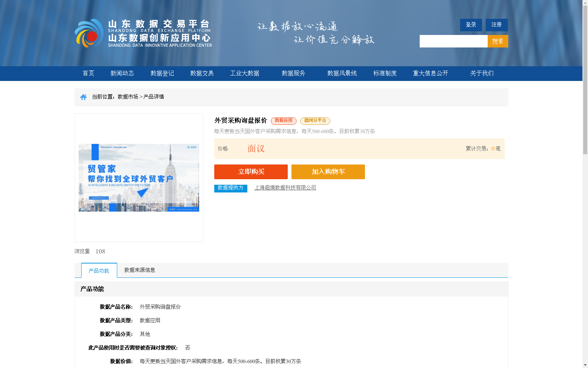This screenshot has height=368, width=588.
Task: Open 数据风景线 navigation item
Action: [342, 73]
